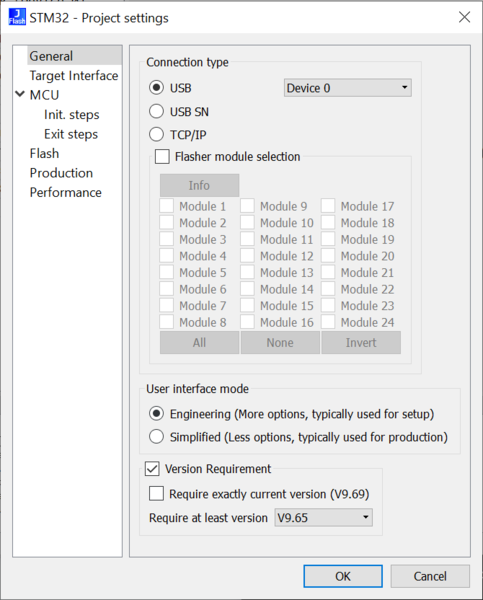This screenshot has width=483, height=600.
Task: Check the Module 12 checkbox
Action: click(x=247, y=256)
